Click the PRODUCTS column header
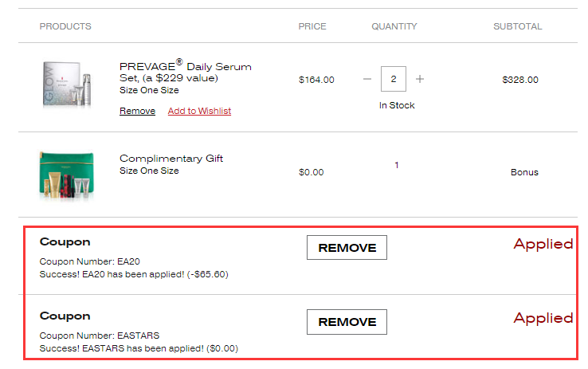The image size is (588, 369). pos(65,26)
